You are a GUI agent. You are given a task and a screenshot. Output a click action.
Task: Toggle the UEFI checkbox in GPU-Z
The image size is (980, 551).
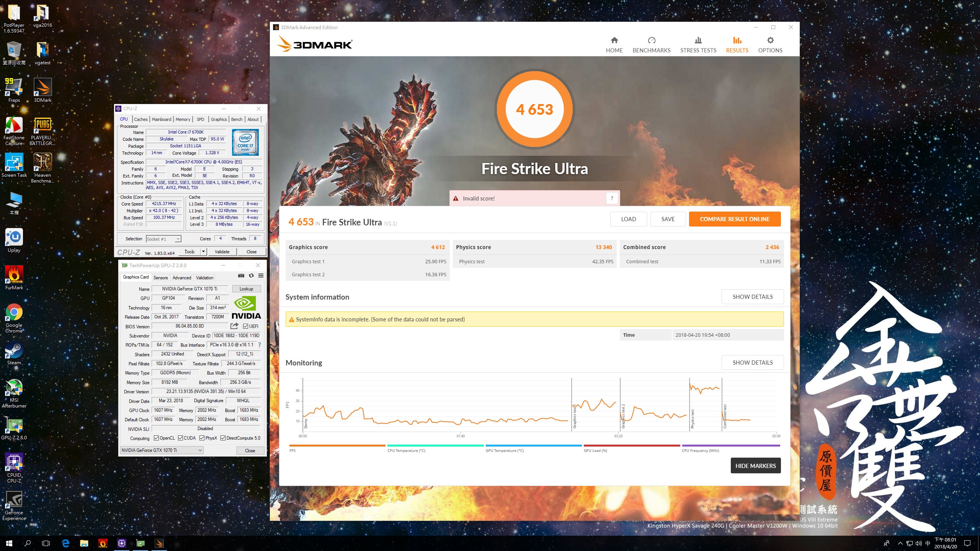pyautogui.click(x=246, y=326)
